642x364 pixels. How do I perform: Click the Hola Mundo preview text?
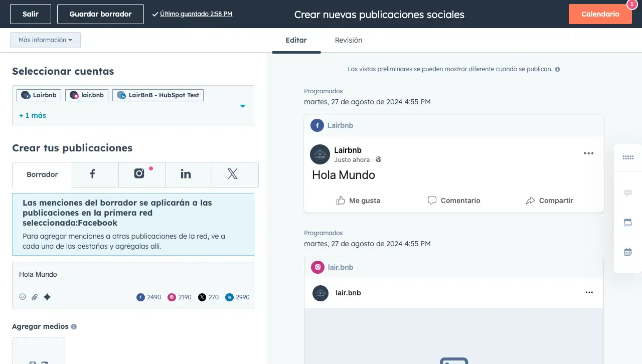coord(344,175)
